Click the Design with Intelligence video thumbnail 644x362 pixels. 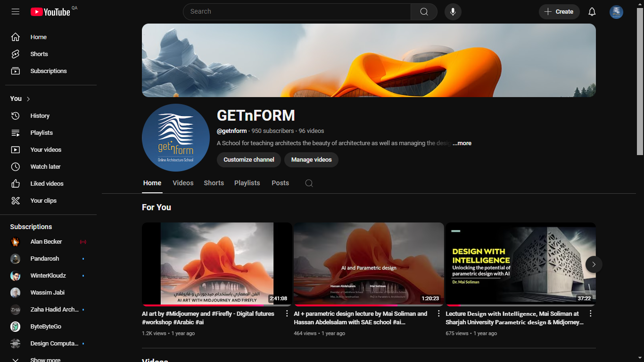click(x=520, y=264)
